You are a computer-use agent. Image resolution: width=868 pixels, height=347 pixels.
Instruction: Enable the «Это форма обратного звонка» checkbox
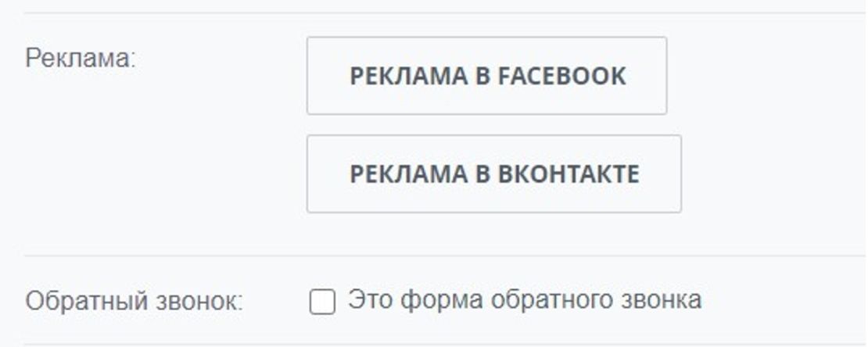tap(322, 302)
